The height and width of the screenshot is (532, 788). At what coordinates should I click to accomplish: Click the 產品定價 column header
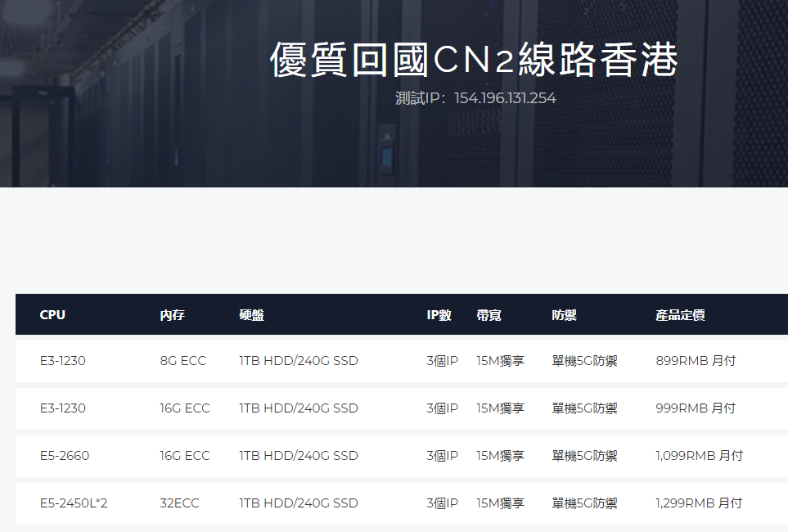[x=681, y=315]
